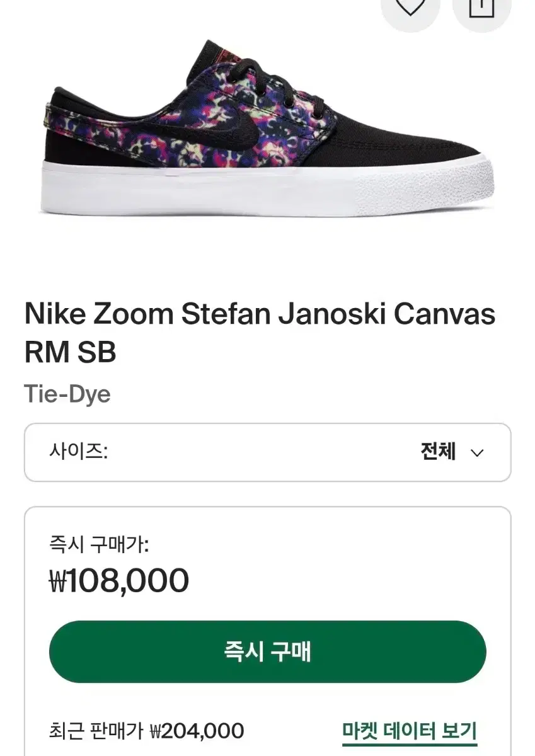The width and height of the screenshot is (535, 756).
Task: Click the RM SB title line
Action: point(71,353)
